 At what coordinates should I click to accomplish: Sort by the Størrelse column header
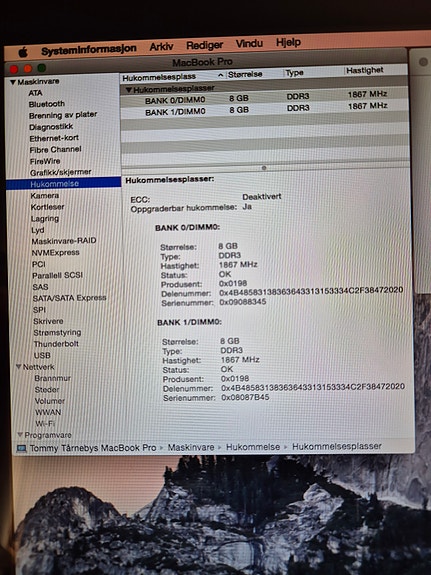[x=245, y=74]
